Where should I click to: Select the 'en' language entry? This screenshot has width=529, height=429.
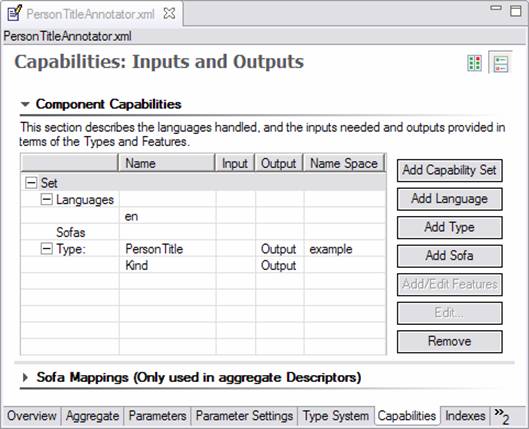[x=131, y=217]
